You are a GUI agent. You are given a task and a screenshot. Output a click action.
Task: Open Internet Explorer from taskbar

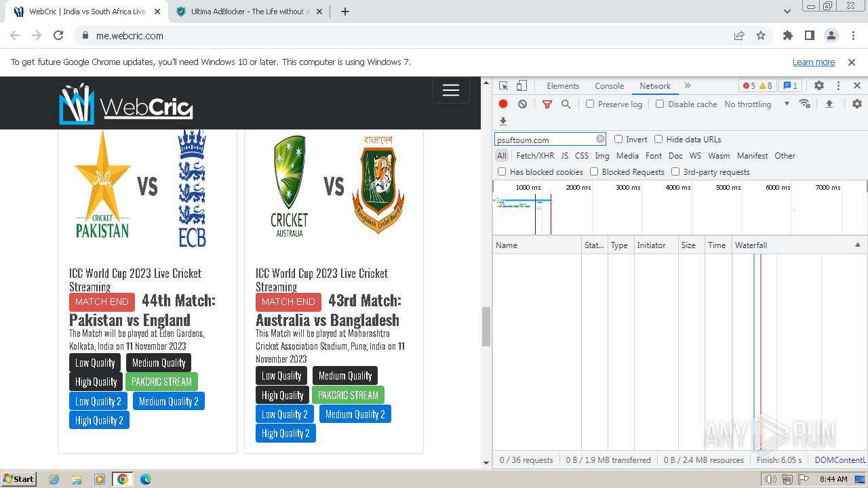tap(54, 479)
